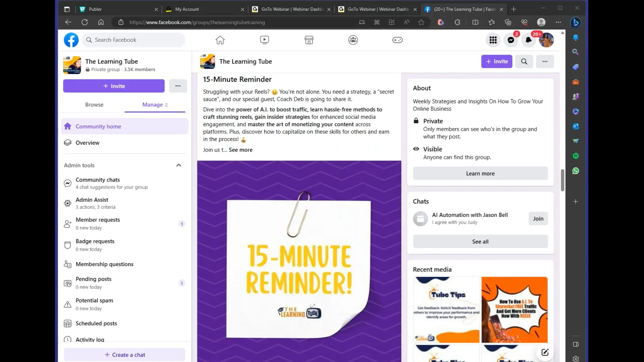
Task: Click the page vertical scrollbar thumb
Action: click(x=562, y=180)
